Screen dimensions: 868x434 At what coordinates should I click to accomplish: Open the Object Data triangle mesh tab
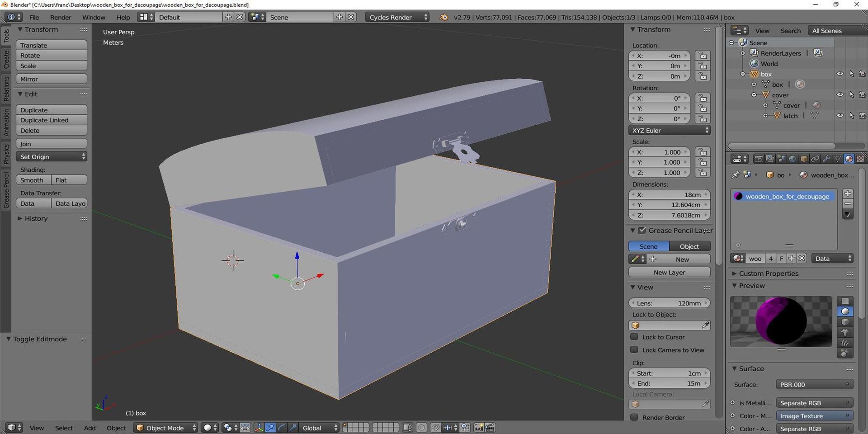pos(838,159)
